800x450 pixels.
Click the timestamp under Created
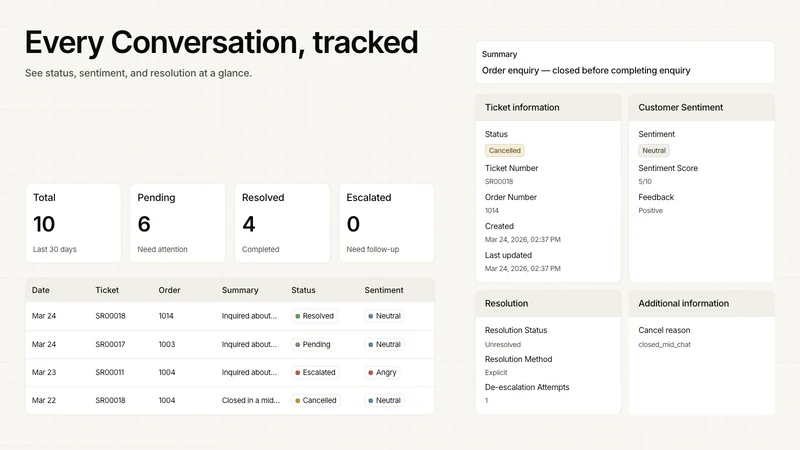[x=522, y=239]
